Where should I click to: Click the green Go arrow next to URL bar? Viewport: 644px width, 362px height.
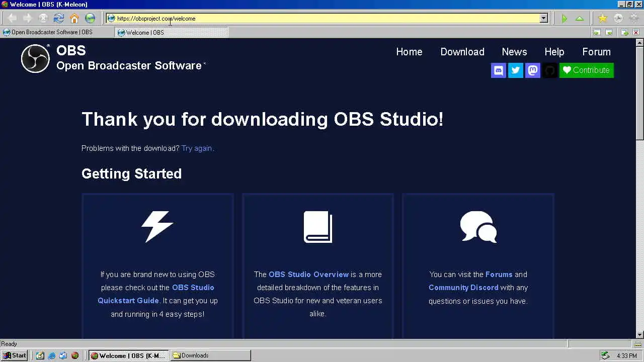coord(565,19)
